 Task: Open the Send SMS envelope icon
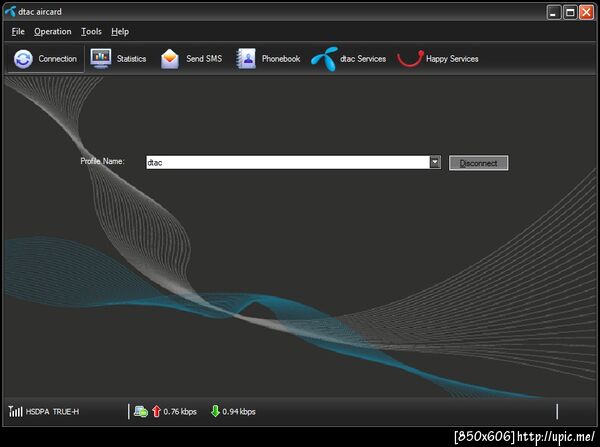pos(170,59)
